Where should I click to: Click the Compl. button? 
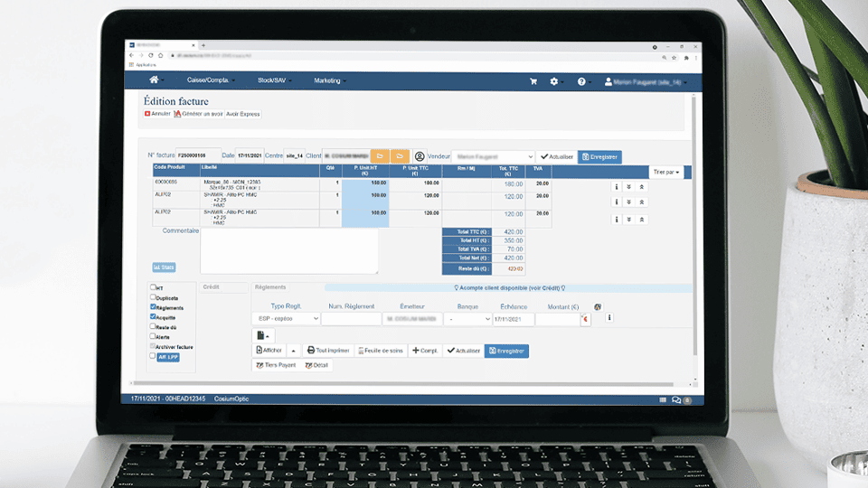[425, 351]
